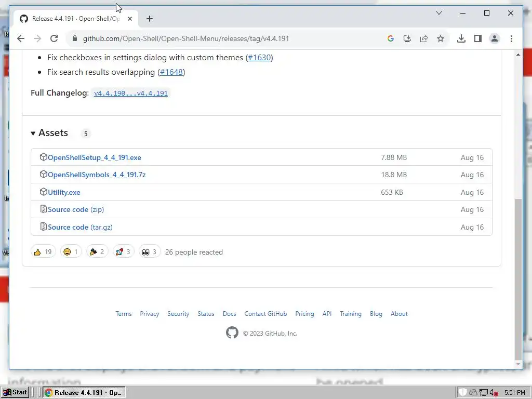Click the address bar URL

pos(186,38)
